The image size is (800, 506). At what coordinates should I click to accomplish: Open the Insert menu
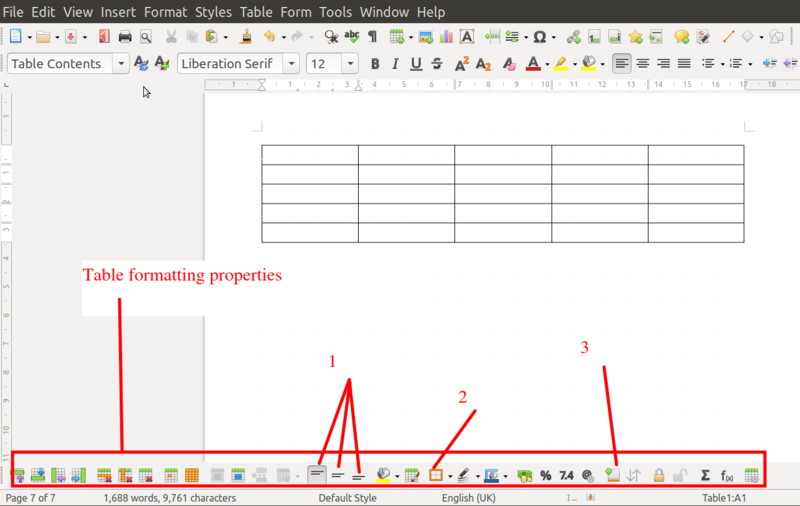click(x=118, y=12)
